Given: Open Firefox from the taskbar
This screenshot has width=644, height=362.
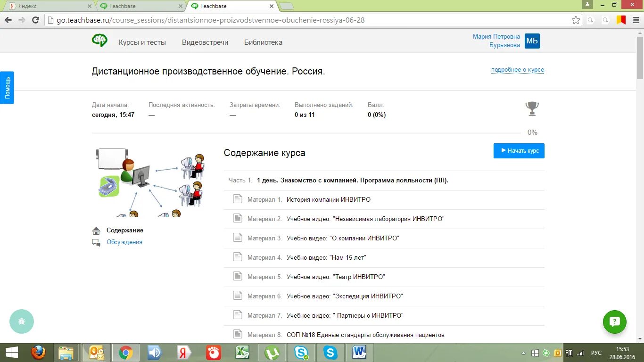Looking at the screenshot, I should pyautogui.click(x=38, y=353).
